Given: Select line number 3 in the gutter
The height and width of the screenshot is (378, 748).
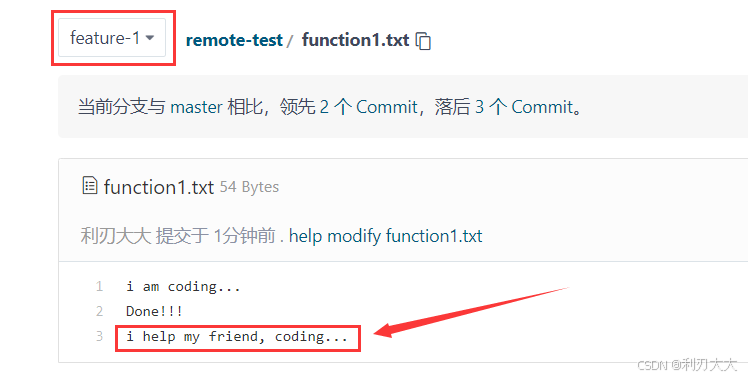Looking at the screenshot, I should tap(99, 336).
